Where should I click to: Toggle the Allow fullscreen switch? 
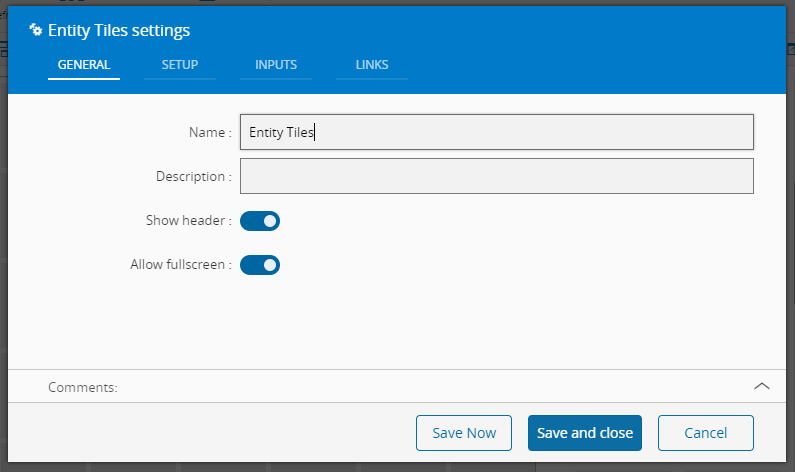pyautogui.click(x=260, y=265)
